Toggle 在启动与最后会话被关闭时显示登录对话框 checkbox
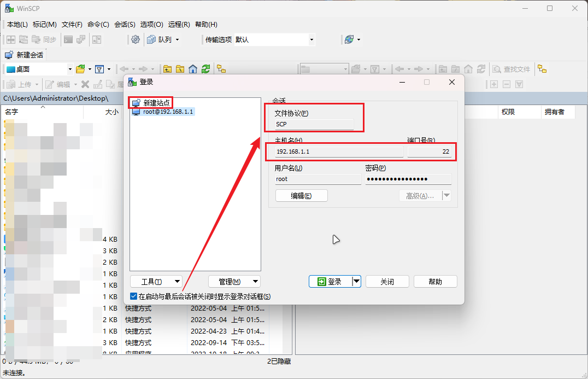Viewport: 588px width, 379px height. tap(133, 296)
